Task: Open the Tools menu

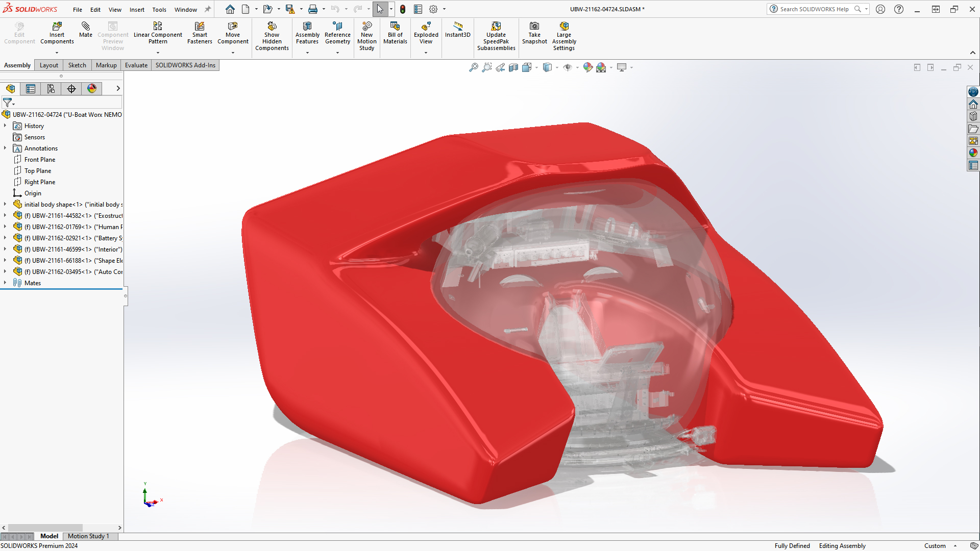Action: pyautogui.click(x=159, y=10)
